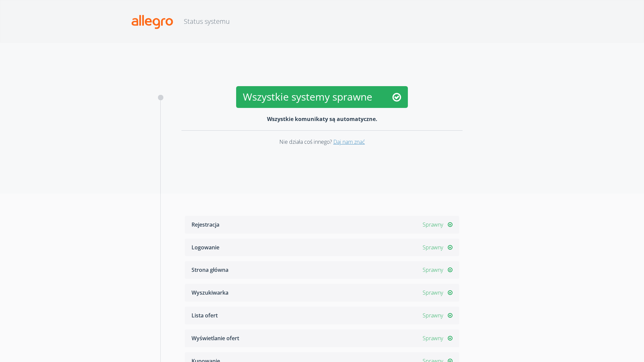Select the Strona główna row label
The image size is (644, 362).
(210, 270)
